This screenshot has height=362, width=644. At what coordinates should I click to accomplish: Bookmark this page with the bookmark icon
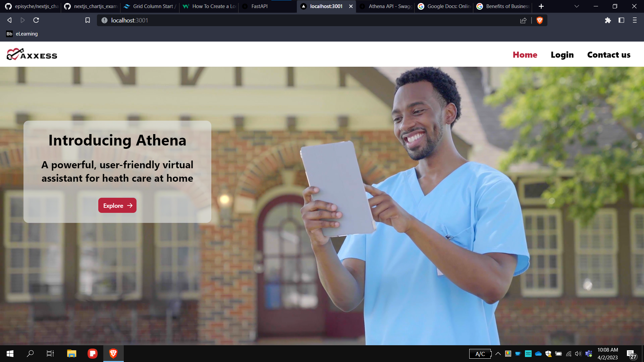[x=88, y=20]
